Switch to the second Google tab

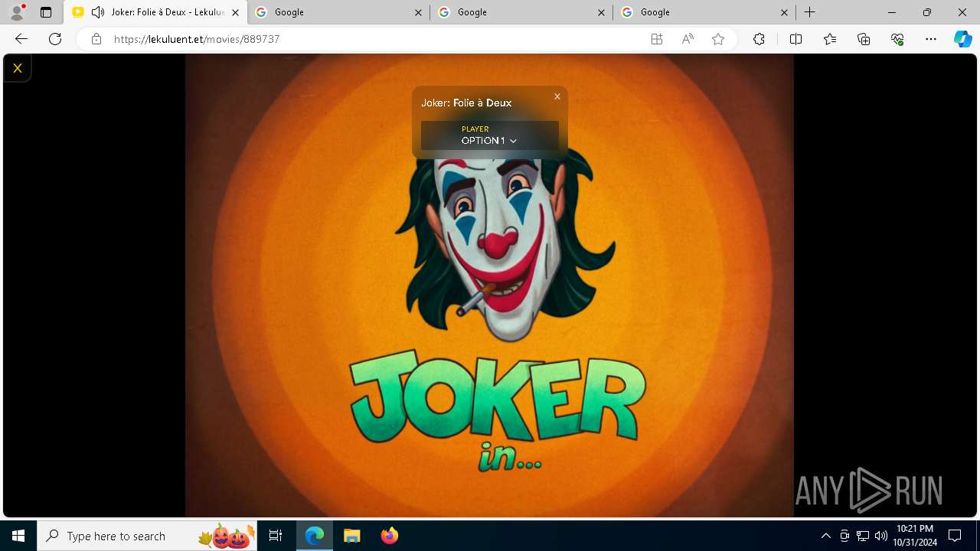[521, 12]
